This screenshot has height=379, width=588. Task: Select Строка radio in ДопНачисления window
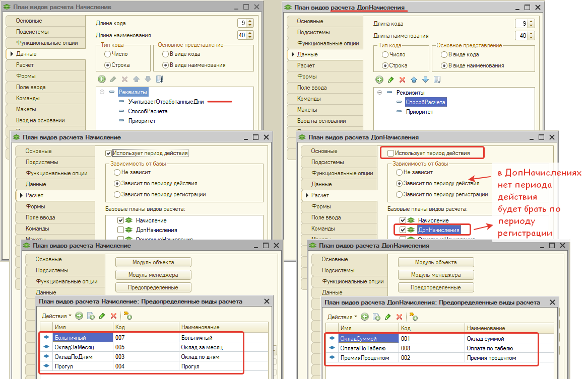[x=385, y=65]
